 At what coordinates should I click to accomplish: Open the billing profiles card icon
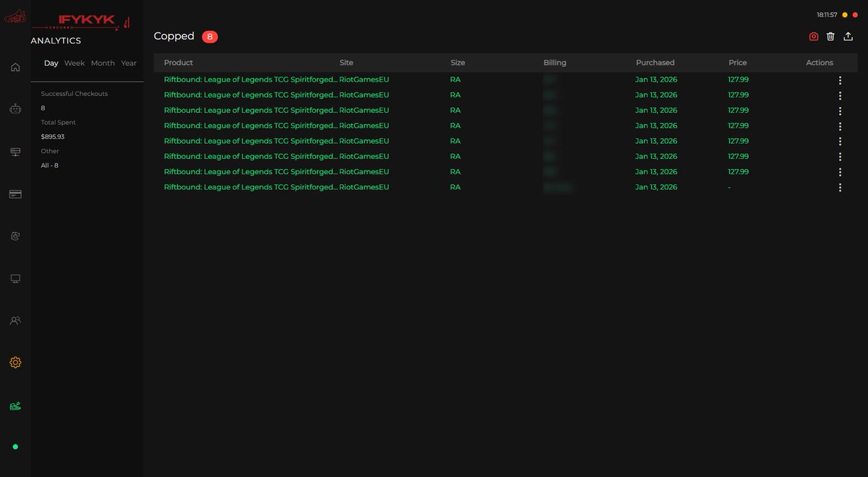tap(15, 194)
